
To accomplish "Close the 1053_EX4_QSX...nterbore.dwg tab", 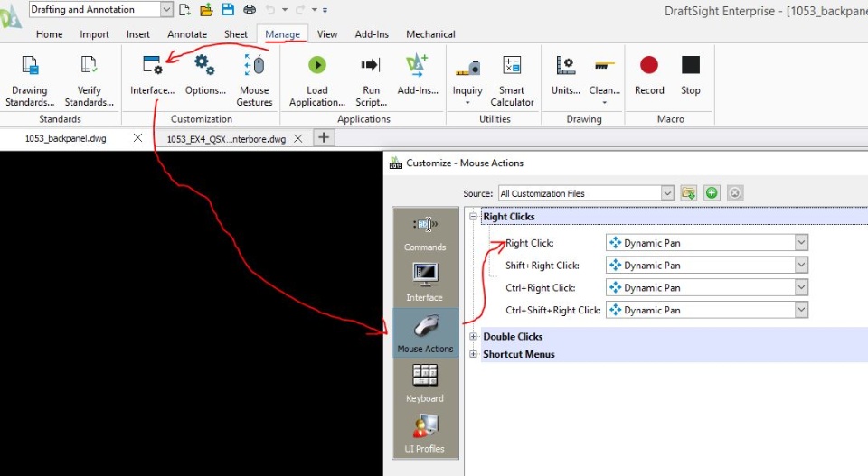I will pyautogui.click(x=297, y=138).
